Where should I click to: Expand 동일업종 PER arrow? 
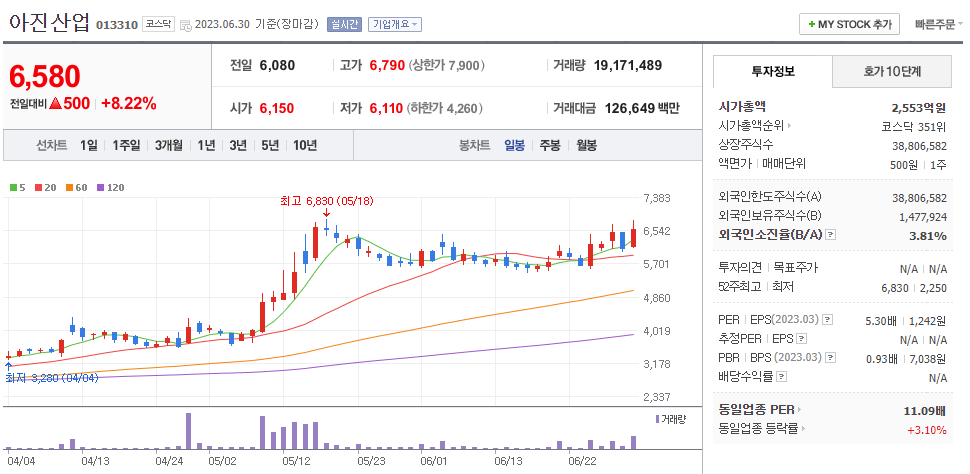click(799, 410)
